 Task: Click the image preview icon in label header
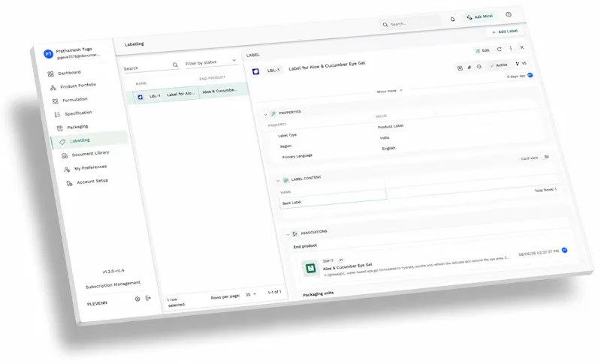(460, 68)
